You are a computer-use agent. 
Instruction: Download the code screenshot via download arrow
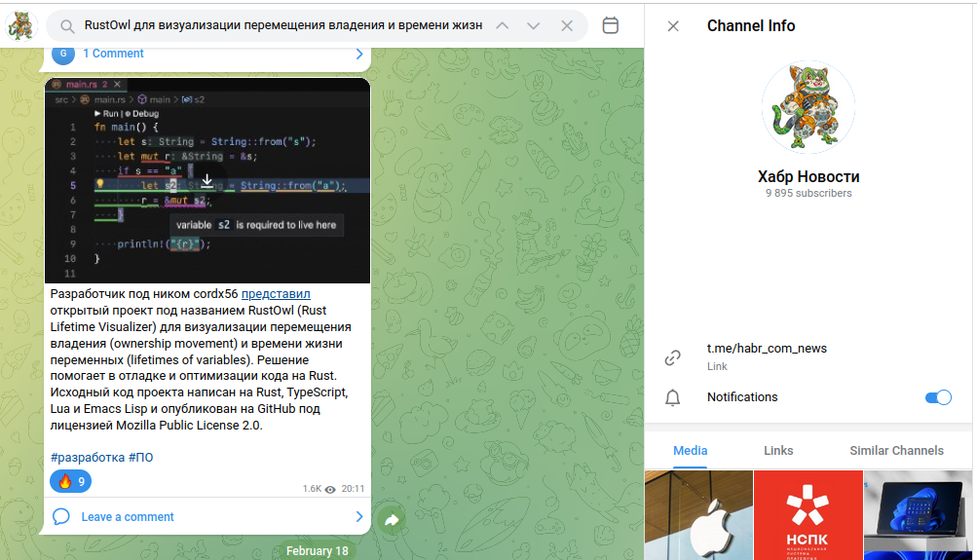click(207, 181)
